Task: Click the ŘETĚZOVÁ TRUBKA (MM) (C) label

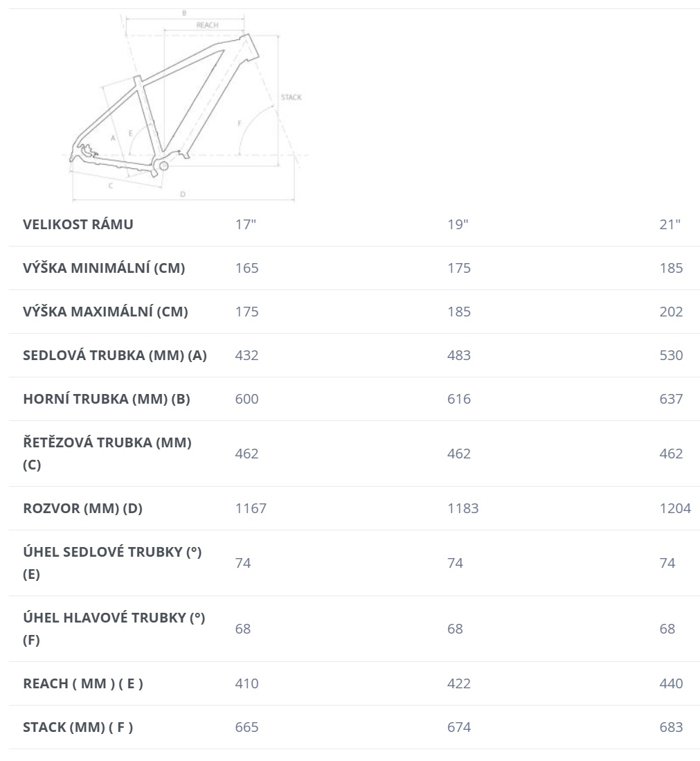Action: pos(107,454)
